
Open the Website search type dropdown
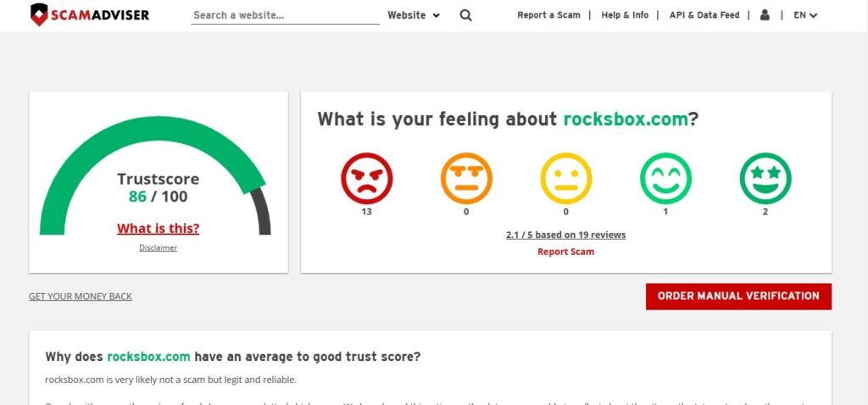tap(414, 15)
